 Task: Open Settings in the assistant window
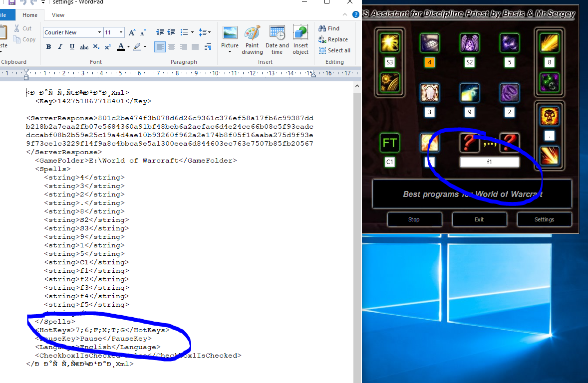click(x=544, y=219)
